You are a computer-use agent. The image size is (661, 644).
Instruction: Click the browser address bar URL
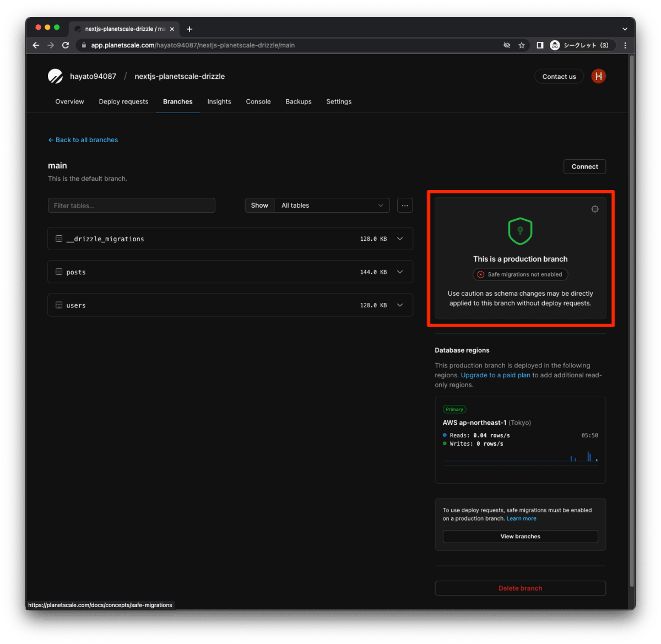193,45
